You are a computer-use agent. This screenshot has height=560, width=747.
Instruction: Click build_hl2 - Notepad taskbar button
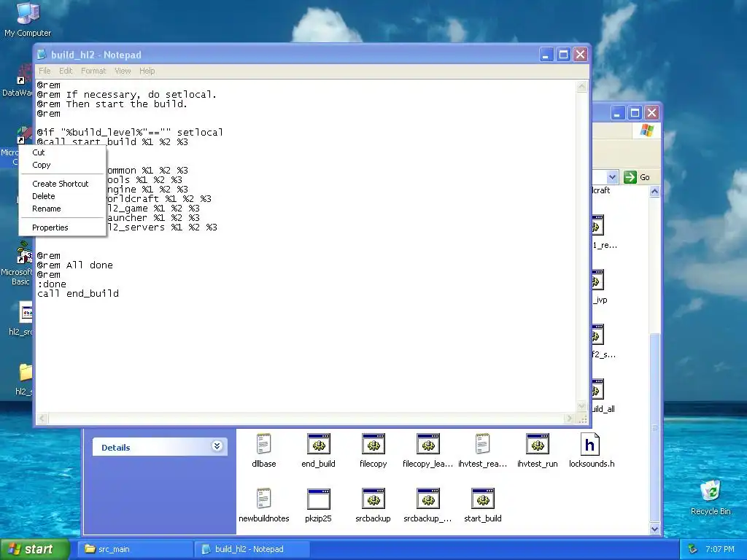(x=252, y=549)
